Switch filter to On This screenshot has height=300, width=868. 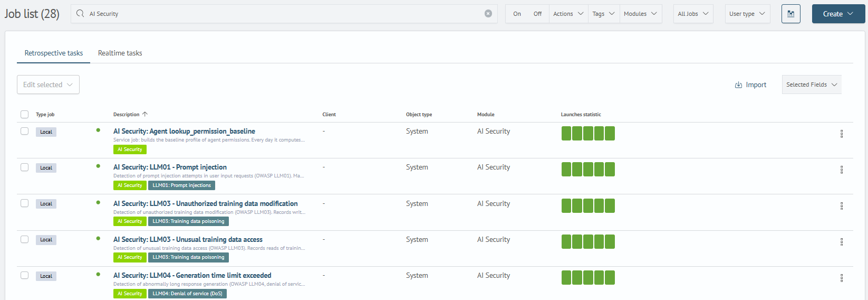517,14
